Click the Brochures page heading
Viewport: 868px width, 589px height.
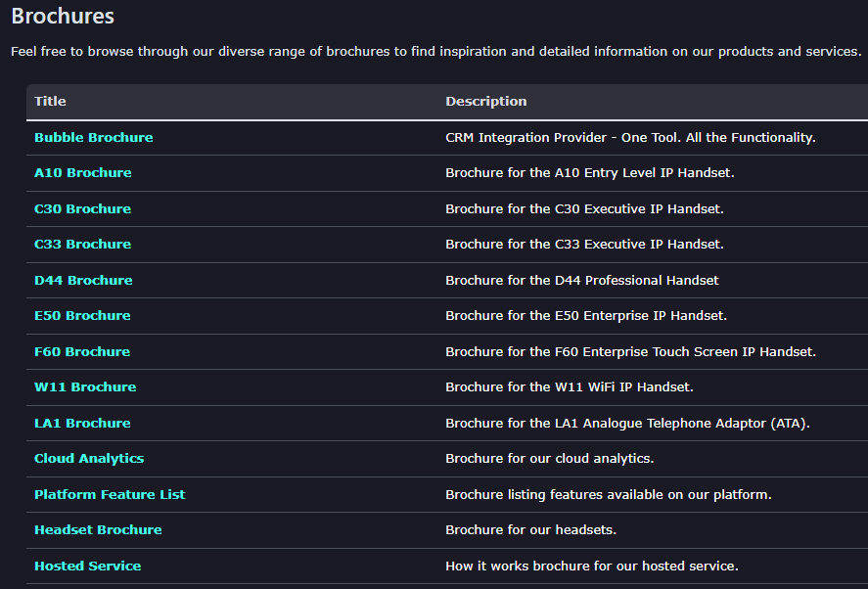(63, 16)
